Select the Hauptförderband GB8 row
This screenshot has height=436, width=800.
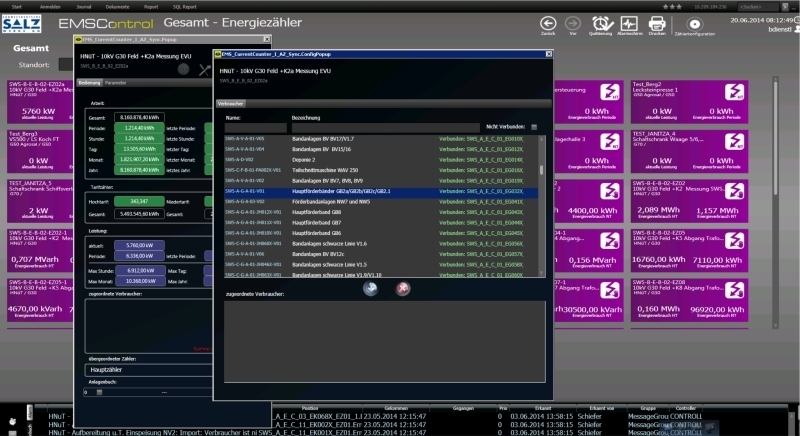[381, 212]
